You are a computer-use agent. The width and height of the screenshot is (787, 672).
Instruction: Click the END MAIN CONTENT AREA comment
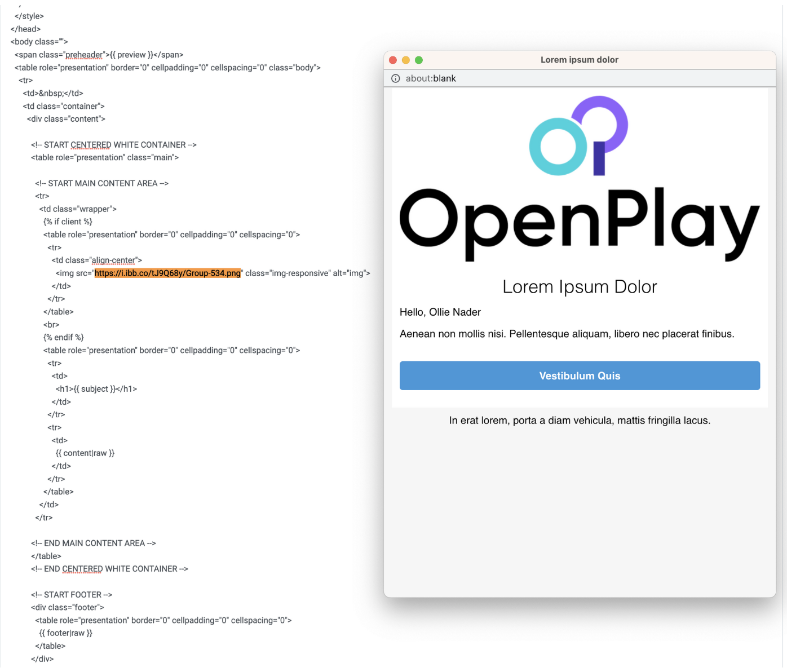[94, 543]
